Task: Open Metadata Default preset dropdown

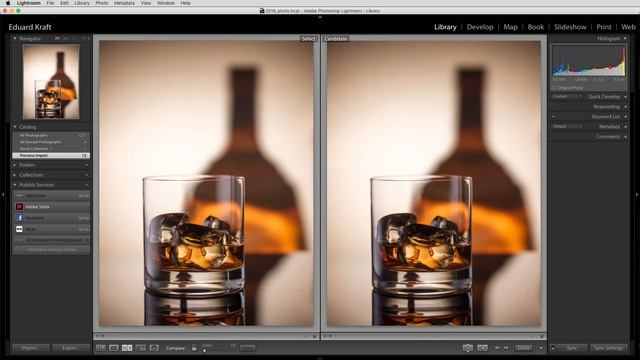Action: tap(567, 127)
